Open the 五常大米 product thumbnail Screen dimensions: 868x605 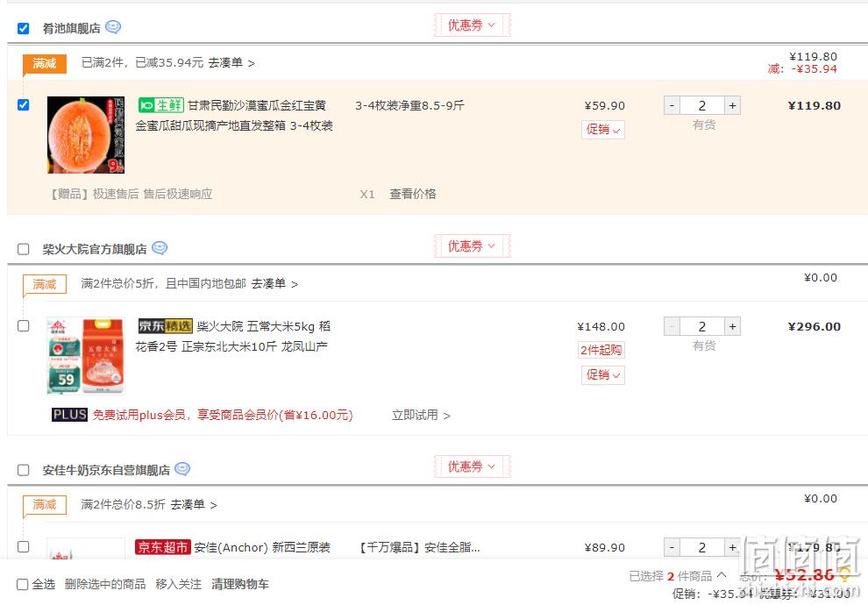[86, 355]
